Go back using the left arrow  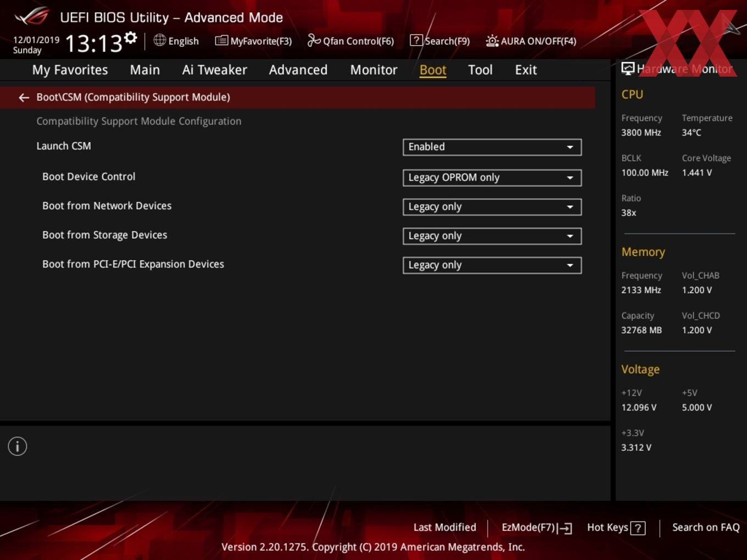click(x=24, y=98)
